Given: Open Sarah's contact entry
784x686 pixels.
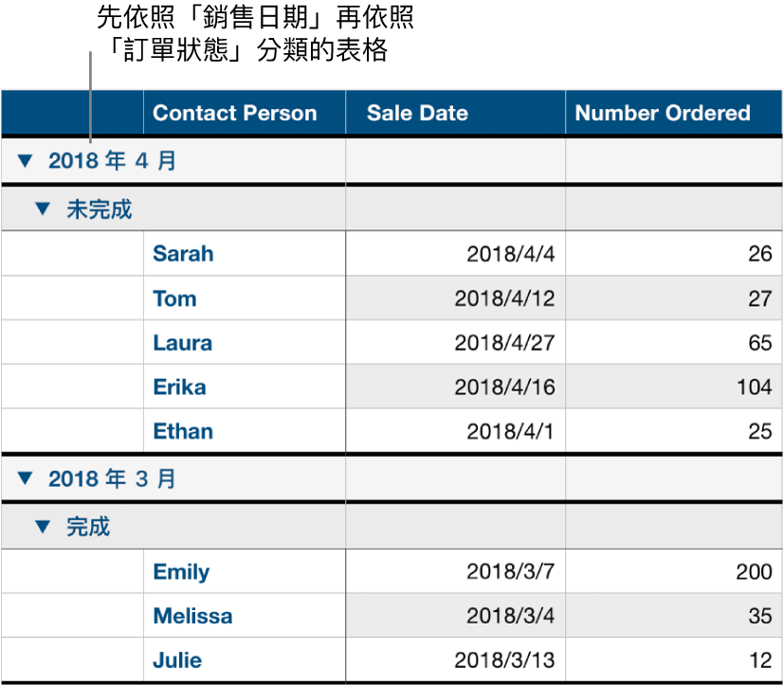Looking at the screenshot, I should click(183, 254).
